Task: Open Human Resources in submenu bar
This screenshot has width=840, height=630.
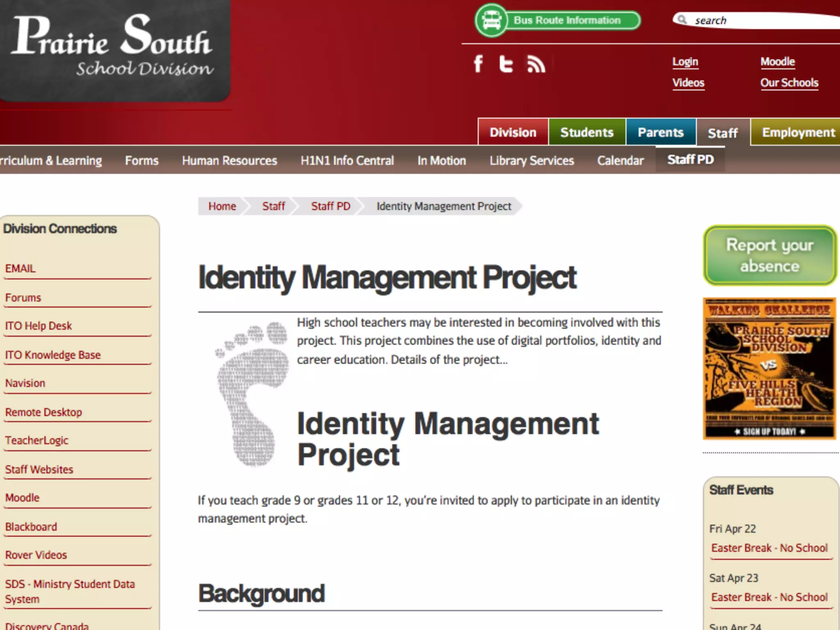Action: click(x=229, y=160)
